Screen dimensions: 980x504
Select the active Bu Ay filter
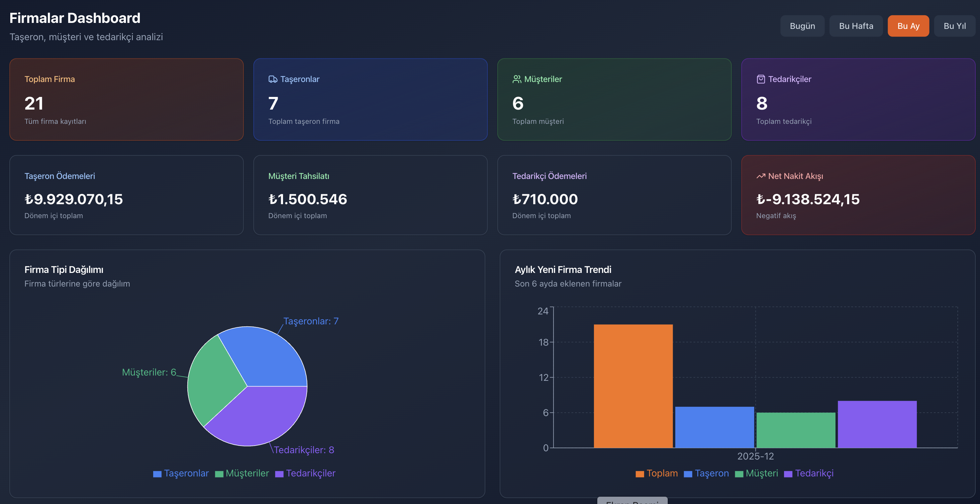(x=908, y=26)
